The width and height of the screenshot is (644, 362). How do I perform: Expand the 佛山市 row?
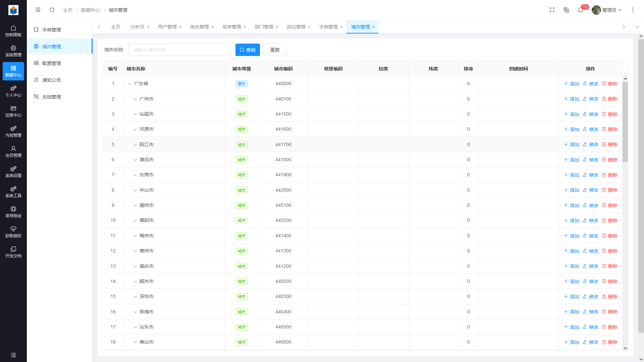pos(135,342)
